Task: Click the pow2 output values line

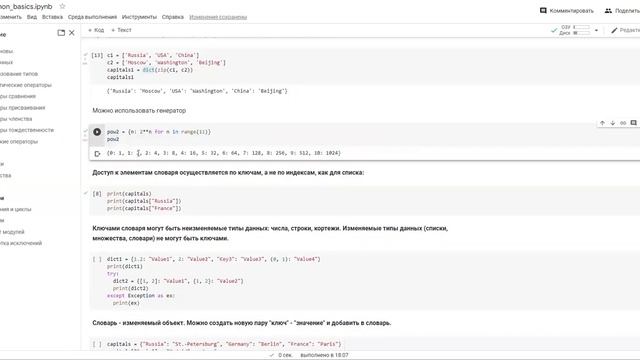Action: tap(224, 153)
